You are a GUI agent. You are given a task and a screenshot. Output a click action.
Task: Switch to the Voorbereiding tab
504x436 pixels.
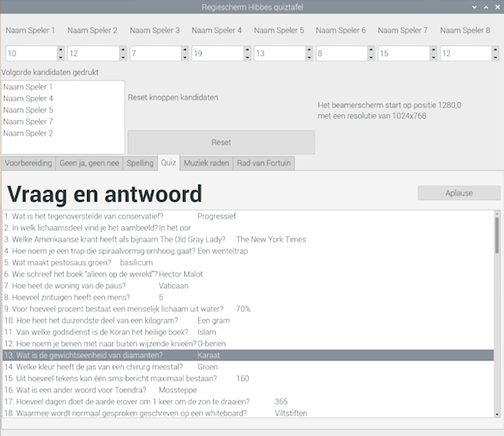click(x=28, y=163)
